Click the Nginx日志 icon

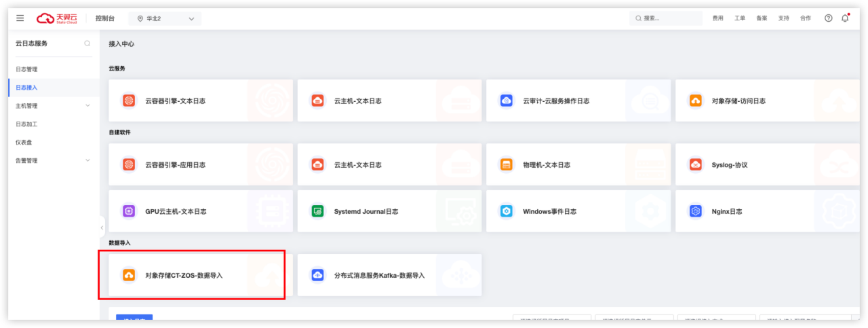(x=695, y=211)
